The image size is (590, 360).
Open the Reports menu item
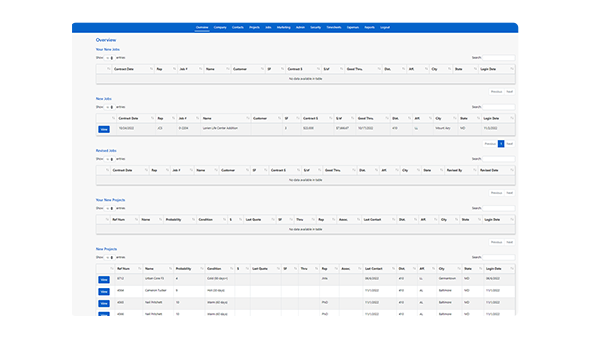tap(370, 27)
